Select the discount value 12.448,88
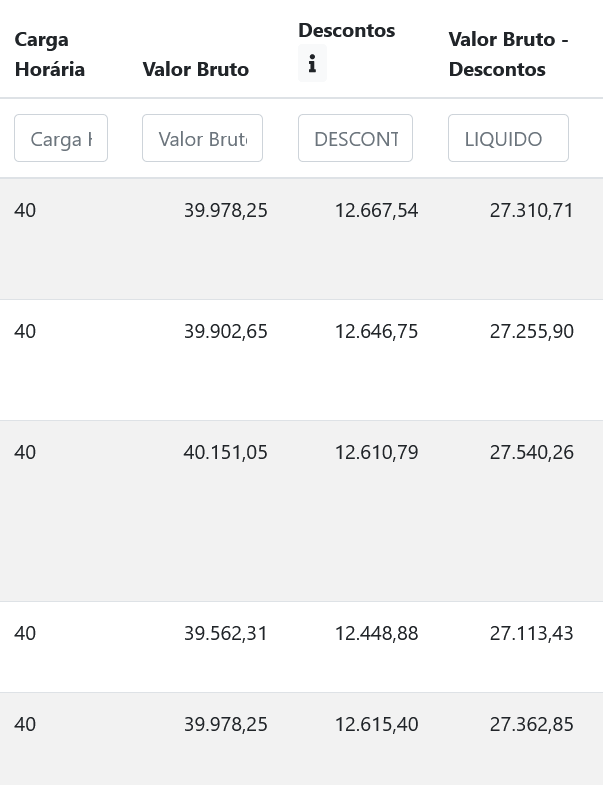This screenshot has width=603, height=785. [x=376, y=634]
